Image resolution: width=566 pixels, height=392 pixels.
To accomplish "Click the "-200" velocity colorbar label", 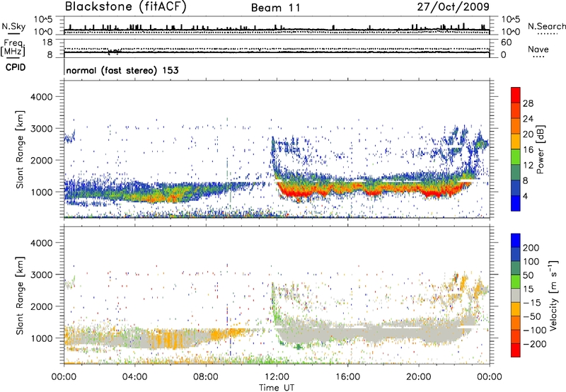I will pyautogui.click(x=534, y=344).
